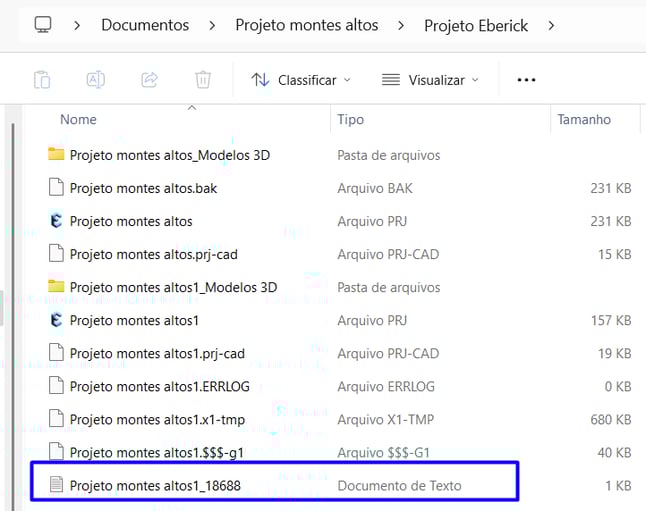Open the Eberick file Projeto montes altos1
This screenshot has height=511, width=646.
(x=134, y=320)
